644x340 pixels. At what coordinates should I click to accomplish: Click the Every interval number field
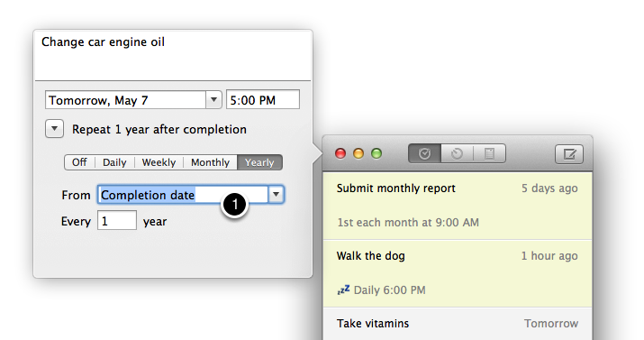point(117,220)
